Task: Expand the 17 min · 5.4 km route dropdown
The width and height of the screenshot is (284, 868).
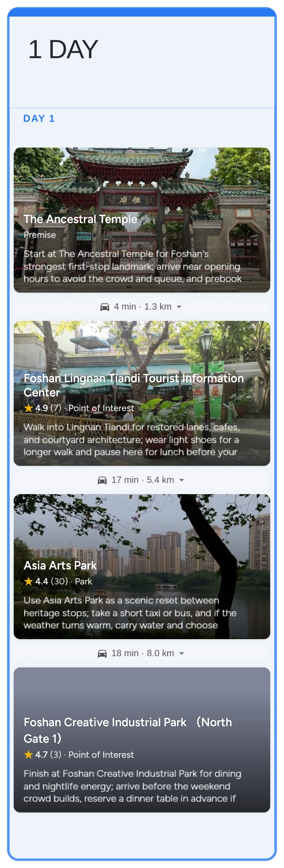Action: pos(182,480)
